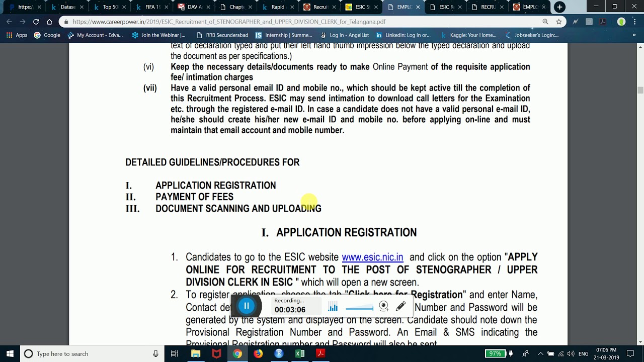Show hidden system tray icons
This screenshot has width=644, height=362.
pyautogui.click(x=540, y=353)
